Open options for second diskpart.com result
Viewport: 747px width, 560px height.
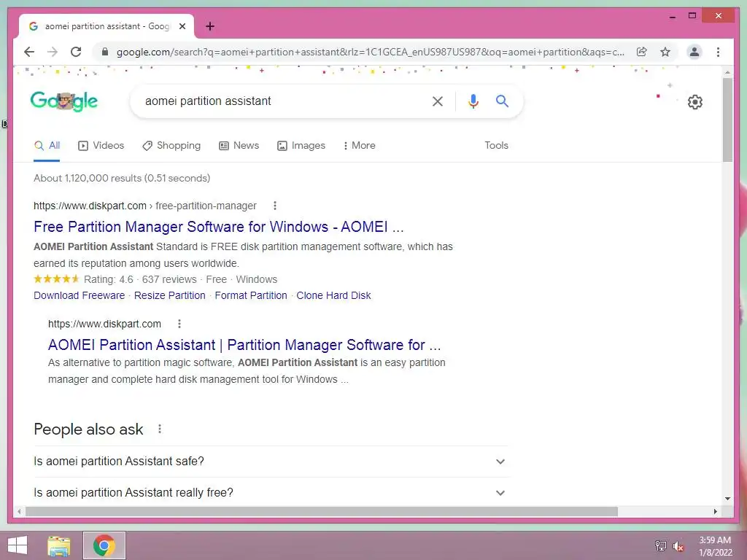click(179, 324)
